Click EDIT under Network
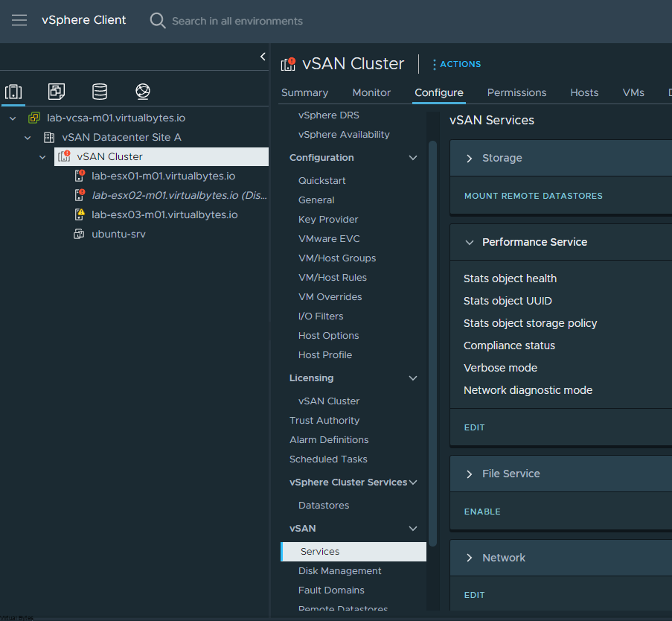 (x=474, y=595)
